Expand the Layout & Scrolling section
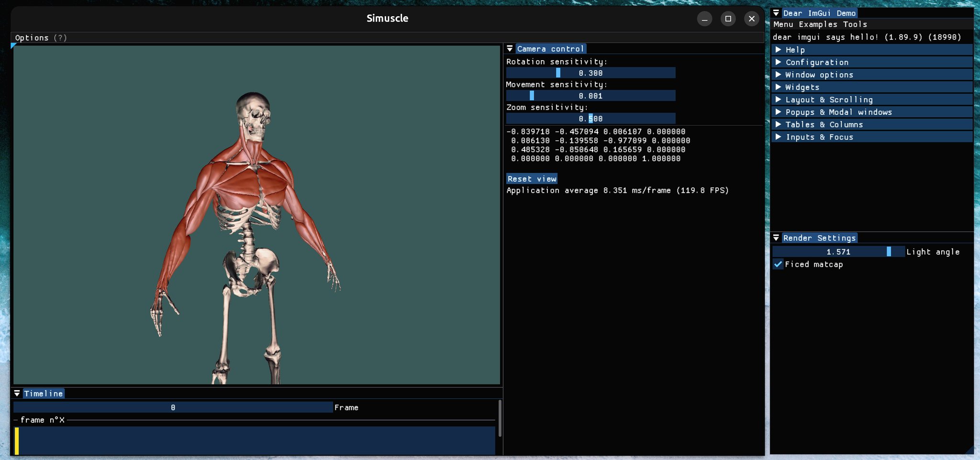Viewport: 980px width, 460px height. click(x=872, y=99)
